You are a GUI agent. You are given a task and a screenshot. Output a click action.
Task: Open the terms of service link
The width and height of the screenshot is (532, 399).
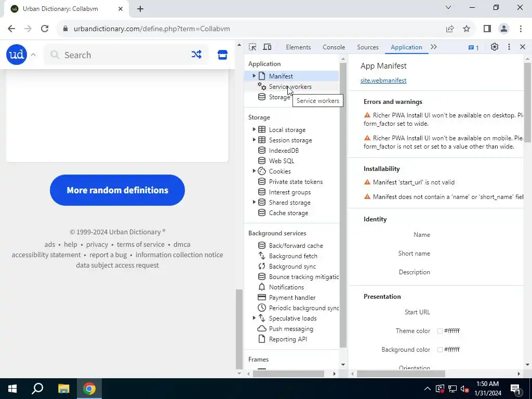(141, 244)
